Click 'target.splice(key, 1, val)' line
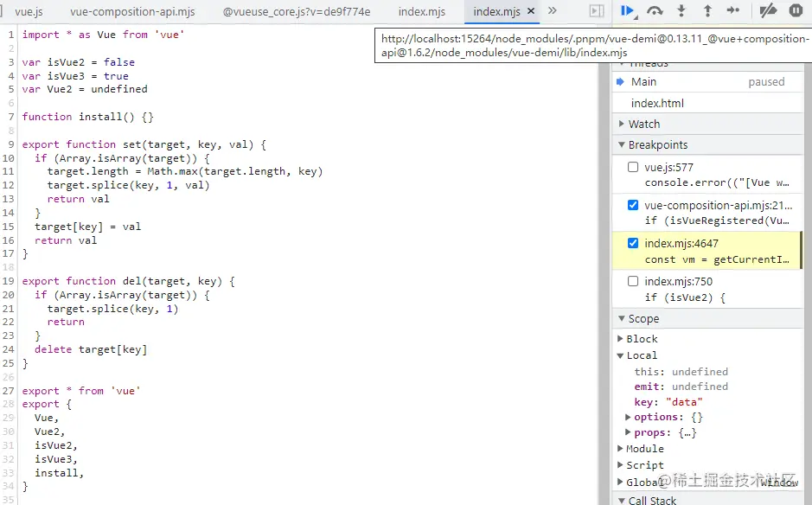The height and width of the screenshot is (505, 812). point(129,185)
